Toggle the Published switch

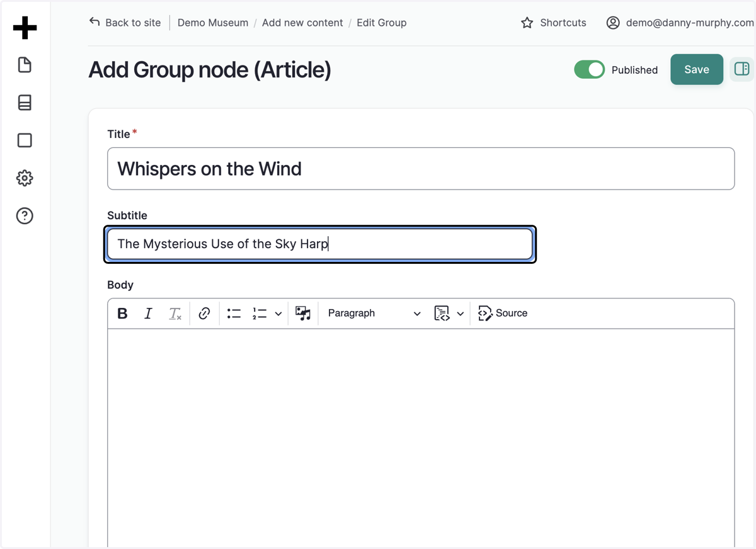point(589,70)
